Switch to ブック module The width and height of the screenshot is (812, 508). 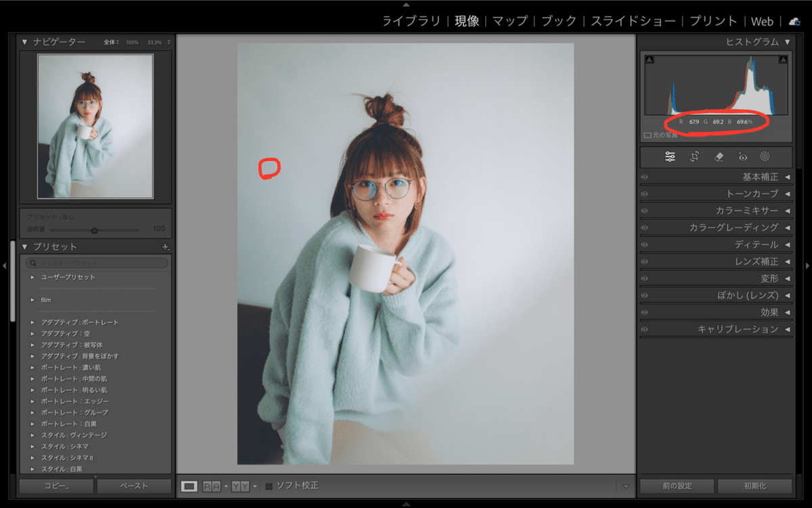coord(559,21)
